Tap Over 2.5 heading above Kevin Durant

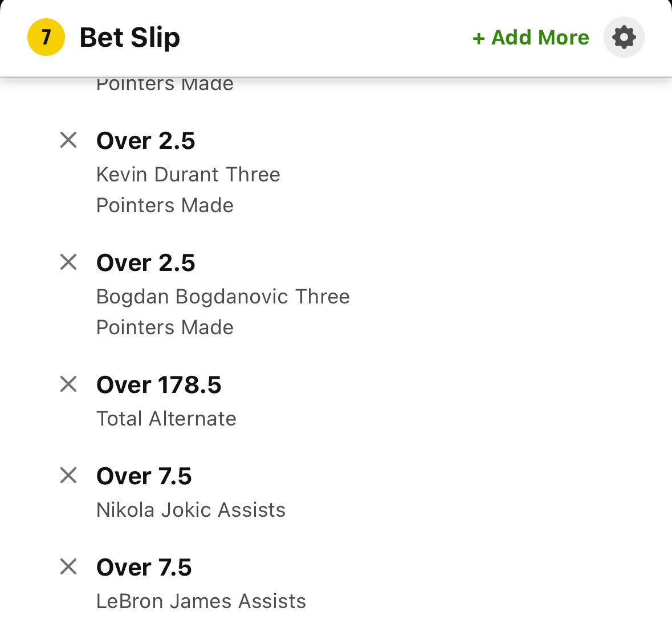pos(146,141)
